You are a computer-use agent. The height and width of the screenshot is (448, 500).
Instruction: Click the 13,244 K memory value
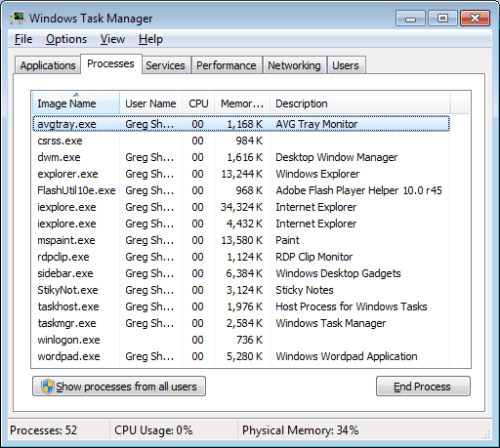(242, 174)
